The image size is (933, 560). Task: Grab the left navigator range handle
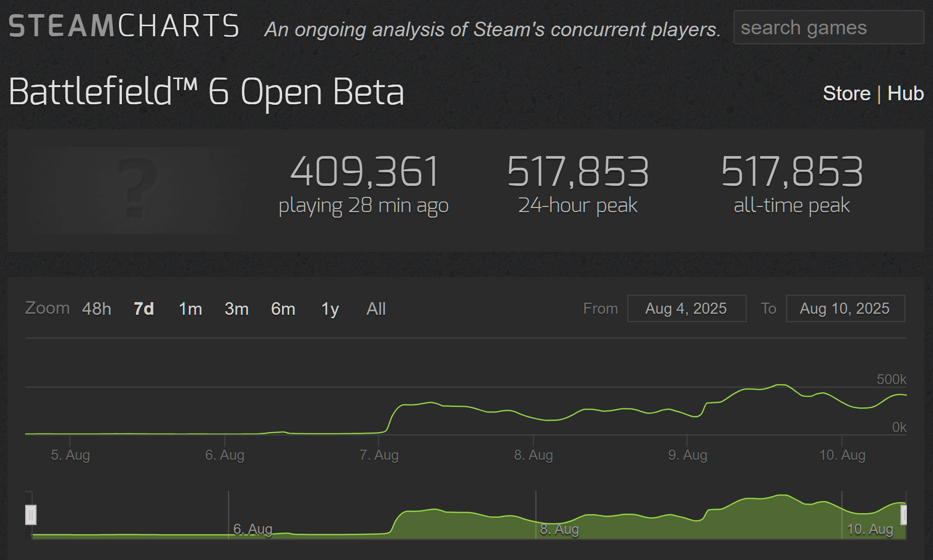31,515
